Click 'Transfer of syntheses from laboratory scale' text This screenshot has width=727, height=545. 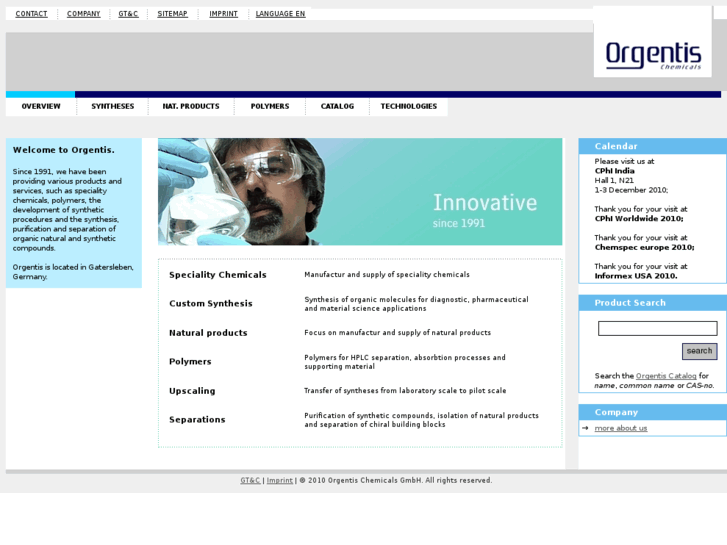click(x=405, y=391)
